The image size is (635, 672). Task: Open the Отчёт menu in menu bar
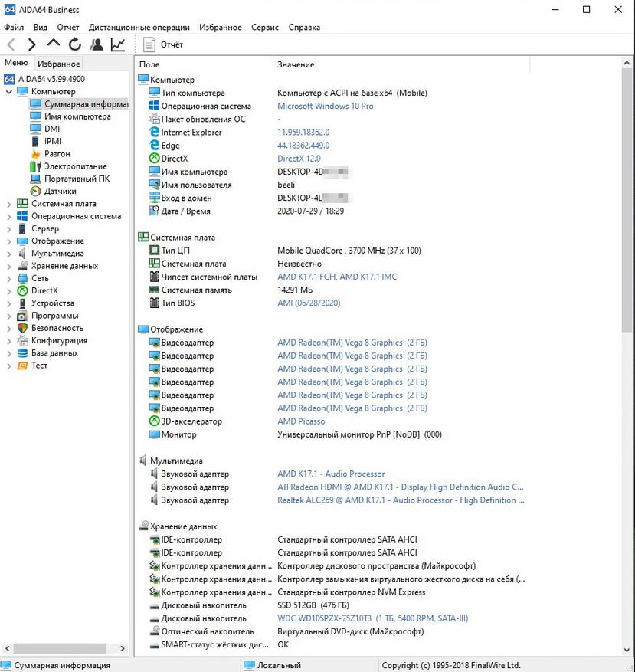pyautogui.click(x=68, y=27)
